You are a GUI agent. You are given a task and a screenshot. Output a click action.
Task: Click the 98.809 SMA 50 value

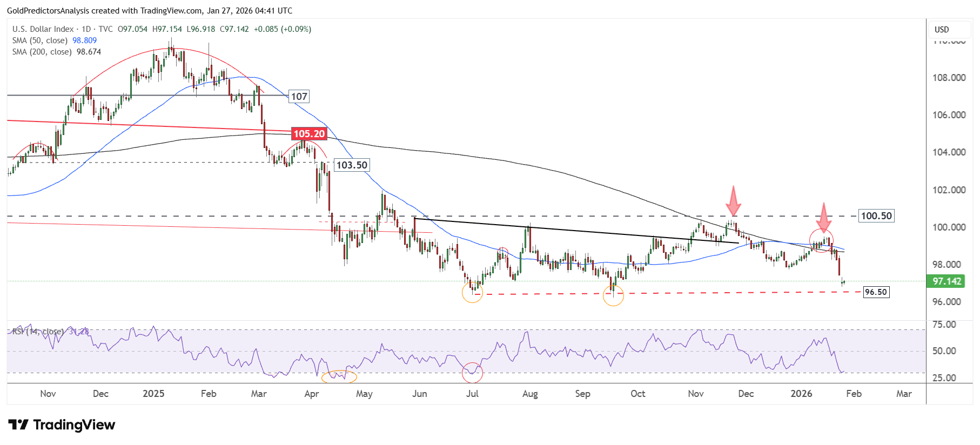tap(85, 41)
